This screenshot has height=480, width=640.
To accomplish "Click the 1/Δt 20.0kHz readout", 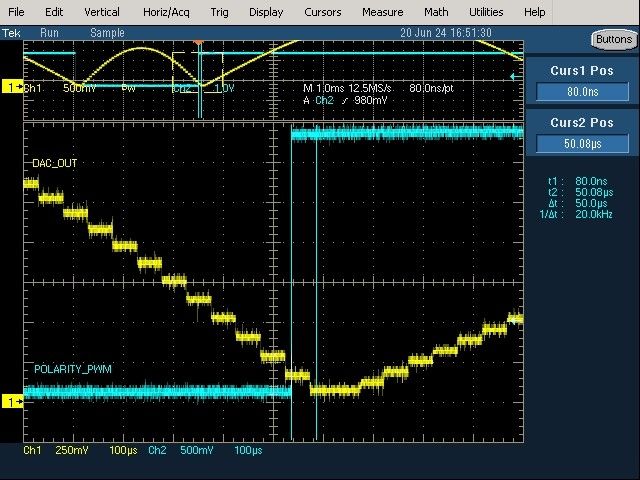I will [x=576, y=214].
